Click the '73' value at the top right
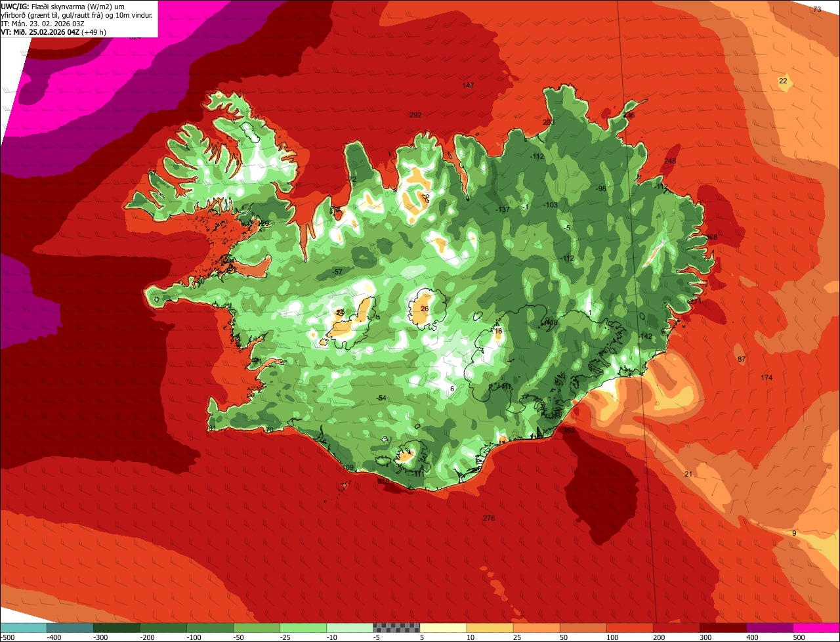 817,9
